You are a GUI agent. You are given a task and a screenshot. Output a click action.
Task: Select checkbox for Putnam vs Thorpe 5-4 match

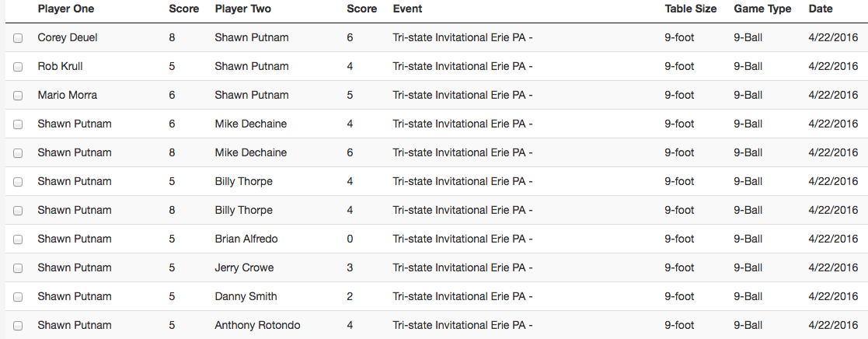tap(18, 182)
